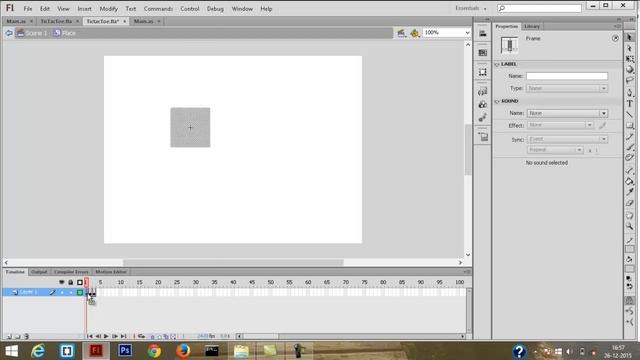This screenshot has width=640, height=360.
Task: Open the Sound Effect dropdown
Action: pyautogui.click(x=560, y=125)
